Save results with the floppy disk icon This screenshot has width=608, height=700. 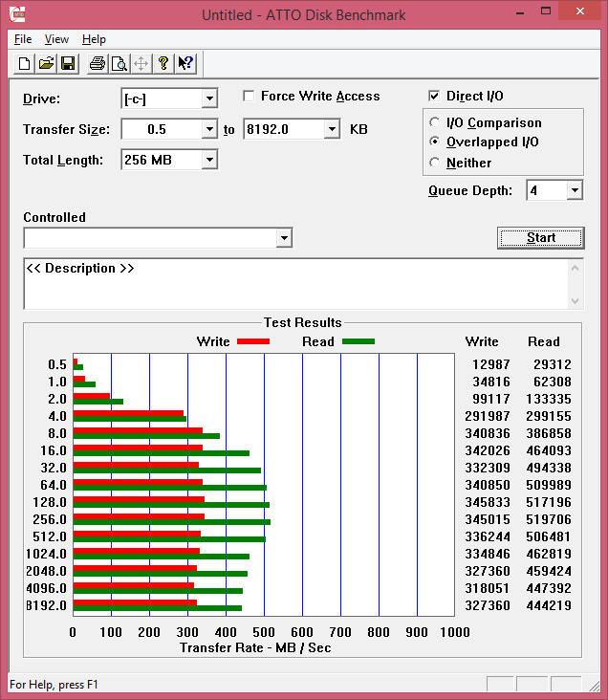point(68,63)
